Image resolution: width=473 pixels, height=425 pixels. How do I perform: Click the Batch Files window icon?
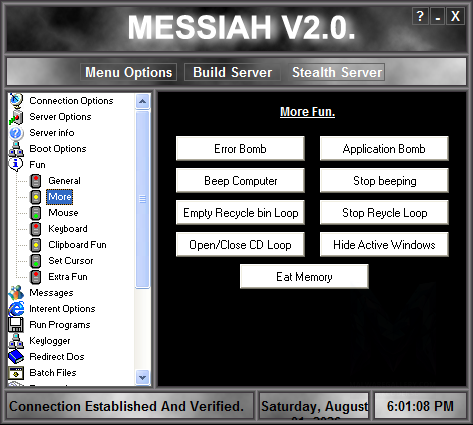pyautogui.click(x=16, y=373)
